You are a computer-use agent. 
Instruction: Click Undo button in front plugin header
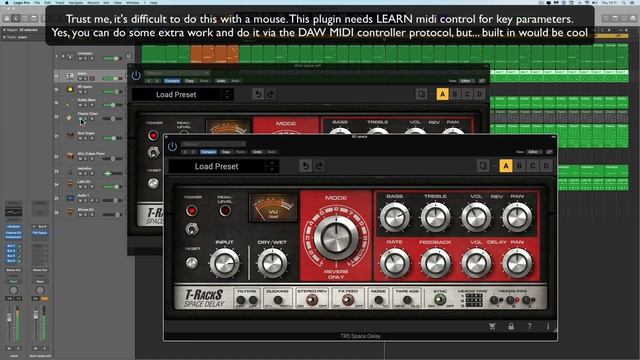[257, 152]
